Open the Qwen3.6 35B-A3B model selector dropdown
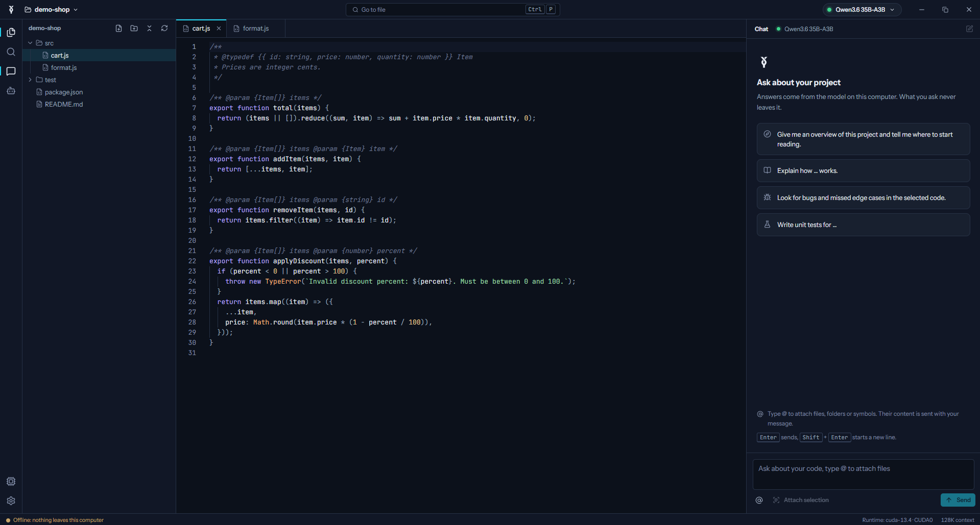The height and width of the screenshot is (525, 980). [861, 9]
